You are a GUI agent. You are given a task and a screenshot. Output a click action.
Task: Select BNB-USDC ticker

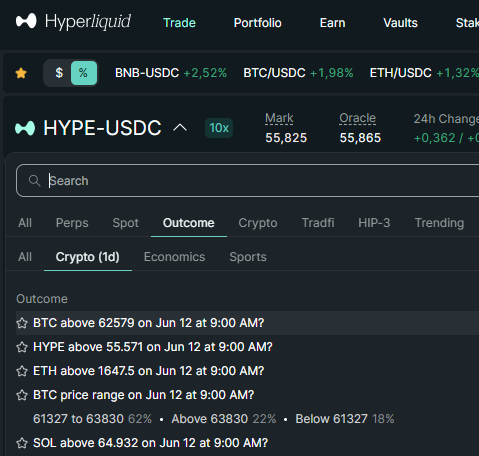click(x=171, y=73)
